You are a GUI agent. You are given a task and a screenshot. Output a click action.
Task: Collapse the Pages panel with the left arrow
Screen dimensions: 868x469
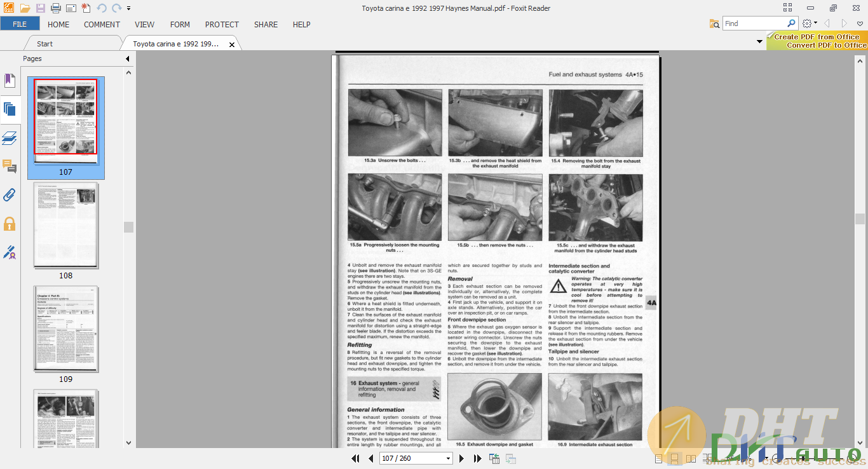coord(127,58)
